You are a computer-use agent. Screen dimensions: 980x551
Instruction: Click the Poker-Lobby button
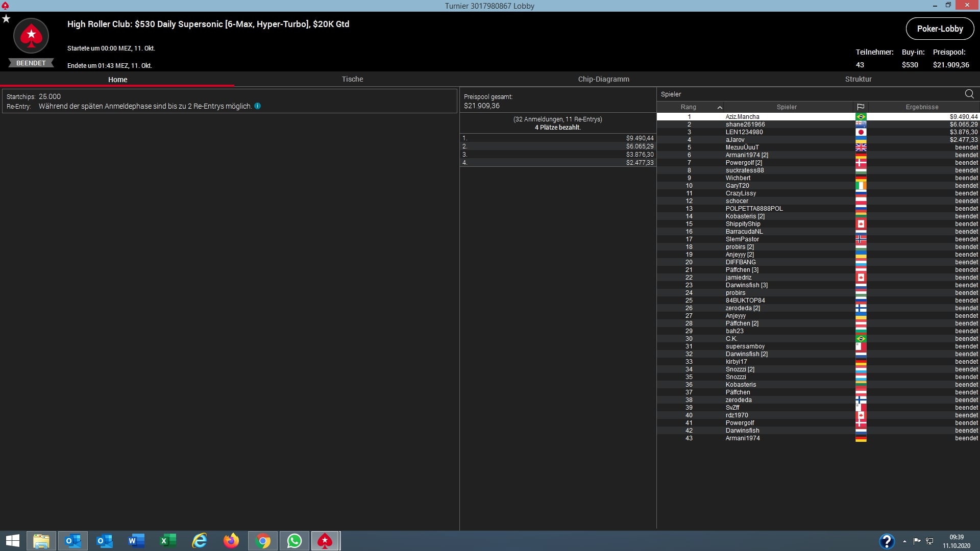pyautogui.click(x=940, y=29)
